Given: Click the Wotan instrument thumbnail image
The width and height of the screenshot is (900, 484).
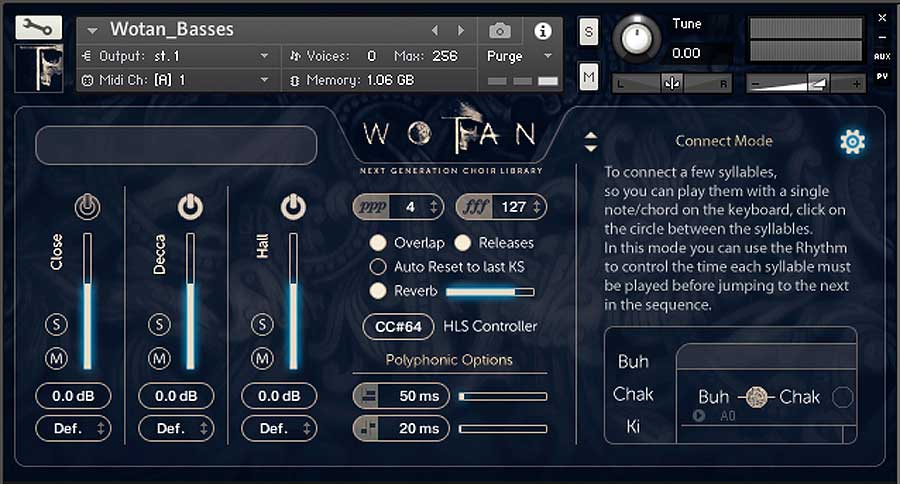Looking at the screenshot, I should tap(39, 69).
